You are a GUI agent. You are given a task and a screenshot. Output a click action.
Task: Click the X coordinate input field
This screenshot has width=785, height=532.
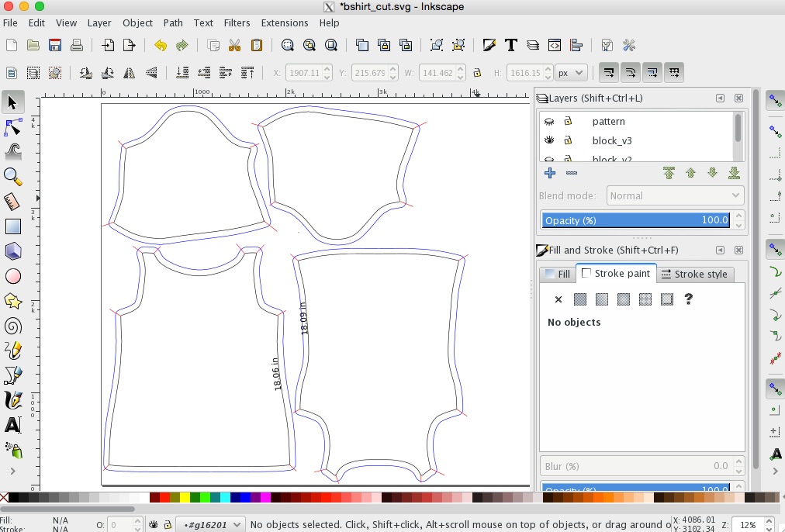coord(303,73)
